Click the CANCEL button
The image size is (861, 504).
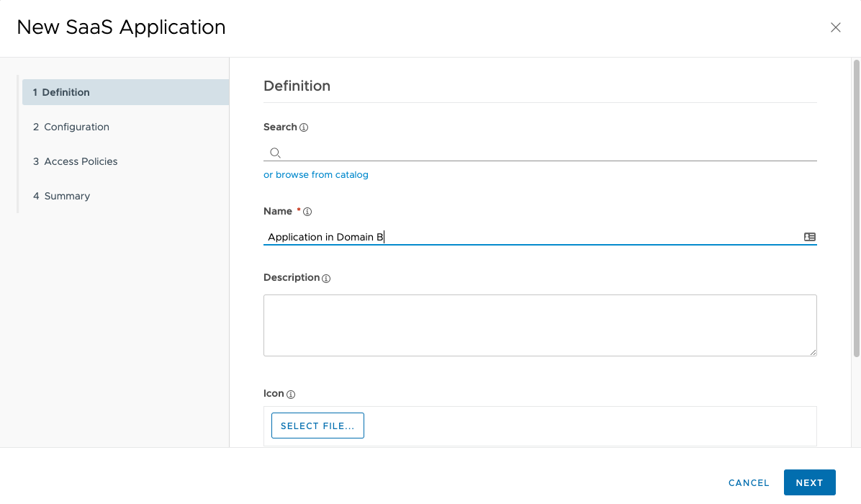coord(749,483)
